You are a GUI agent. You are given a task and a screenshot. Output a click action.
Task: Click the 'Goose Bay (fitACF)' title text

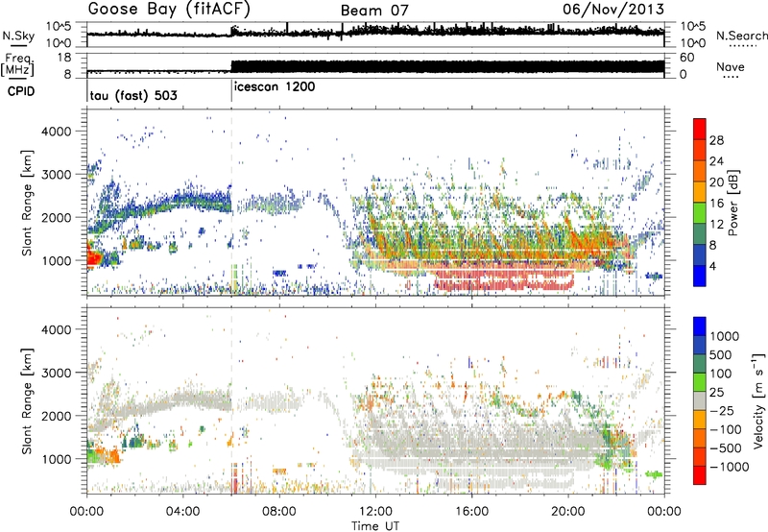[x=169, y=10]
